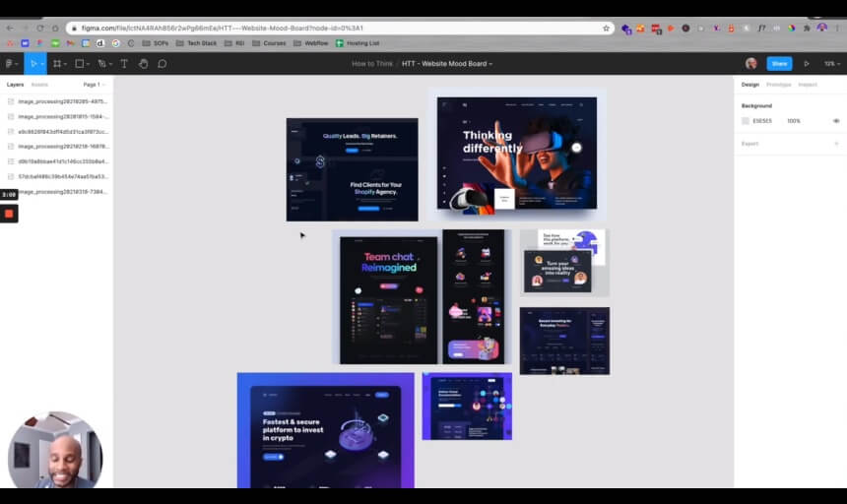The height and width of the screenshot is (504, 847).
Task: Open the Courses bookmarks folder
Action: tap(269, 43)
